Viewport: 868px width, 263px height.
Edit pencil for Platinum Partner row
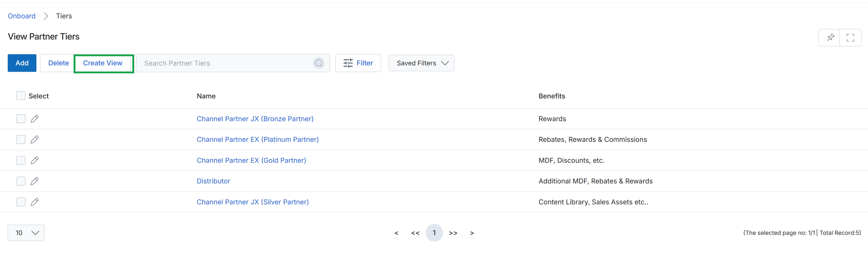click(35, 140)
